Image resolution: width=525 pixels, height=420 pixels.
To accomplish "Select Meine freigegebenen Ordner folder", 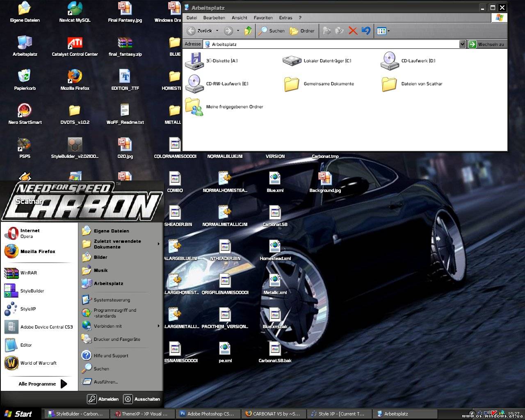I will (x=224, y=107).
